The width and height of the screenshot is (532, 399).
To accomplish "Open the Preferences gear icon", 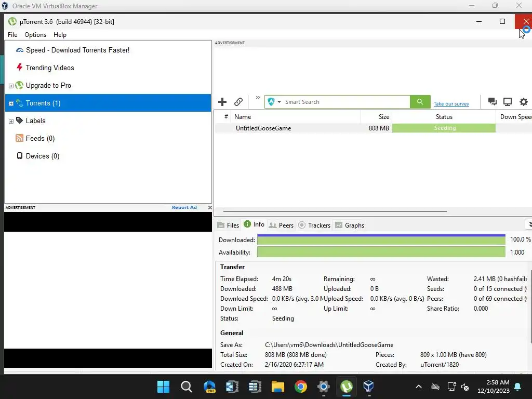I will [x=524, y=102].
